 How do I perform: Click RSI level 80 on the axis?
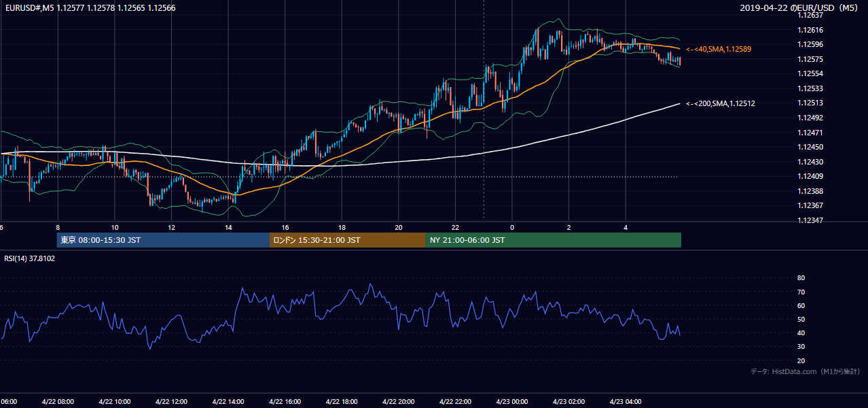pyautogui.click(x=801, y=278)
